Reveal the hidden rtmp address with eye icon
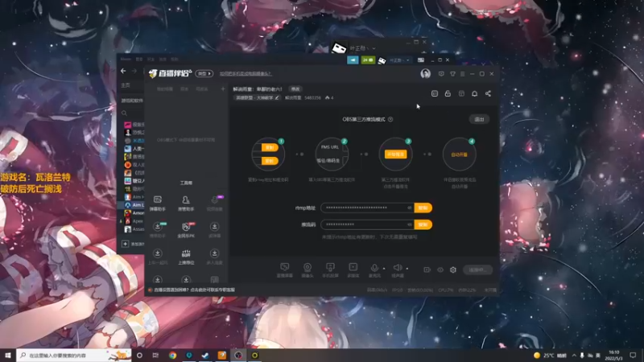The height and width of the screenshot is (362, 644). point(410,208)
